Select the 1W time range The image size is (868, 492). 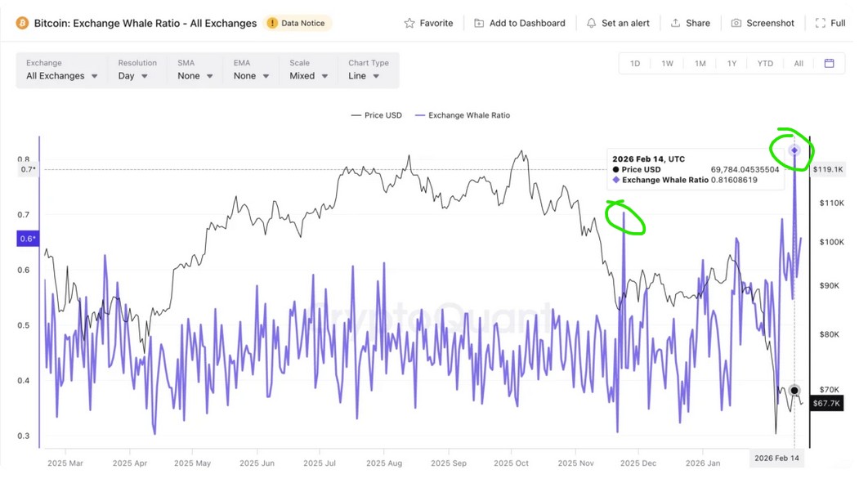(x=667, y=63)
